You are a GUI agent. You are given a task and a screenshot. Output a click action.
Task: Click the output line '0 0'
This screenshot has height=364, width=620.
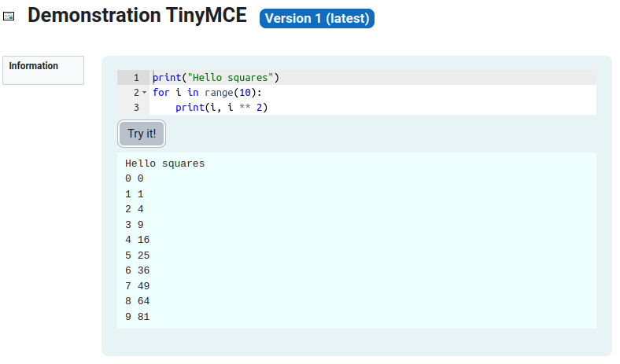pos(134,178)
